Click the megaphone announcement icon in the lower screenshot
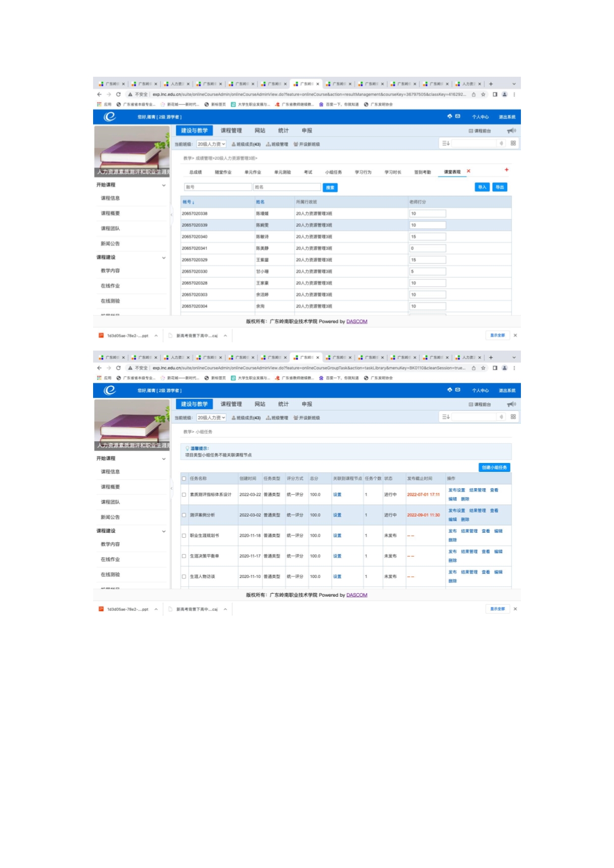Viewport: 614px width, 868px height. click(512, 405)
